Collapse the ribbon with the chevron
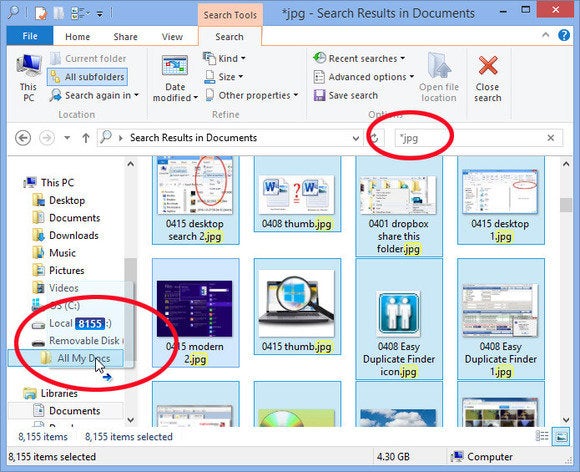The width and height of the screenshot is (580, 472). [x=546, y=35]
